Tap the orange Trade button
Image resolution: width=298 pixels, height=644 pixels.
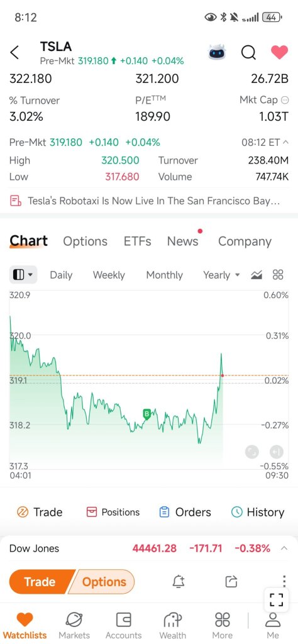coord(41,582)
